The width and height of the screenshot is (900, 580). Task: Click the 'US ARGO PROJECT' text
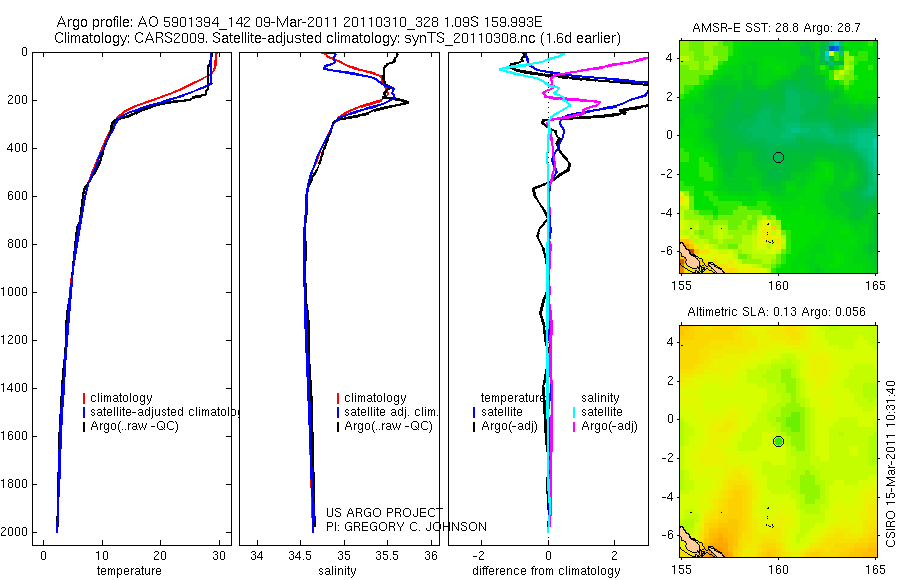click(384, 512)
